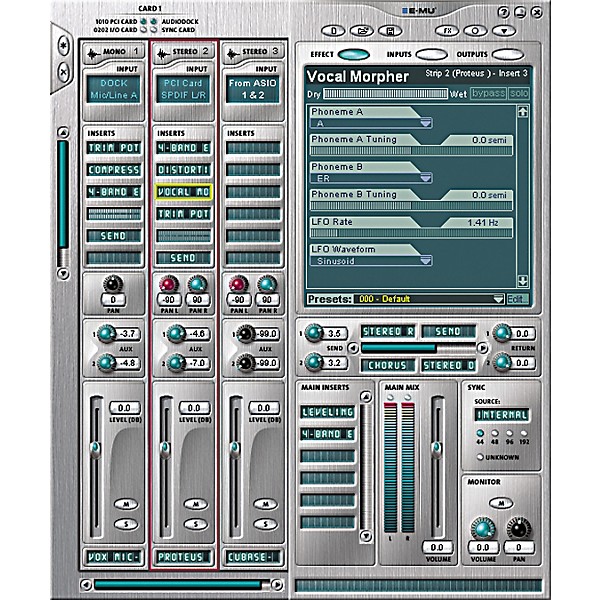
Task: Click the VOX MIC- strip name label
Action: (x=113, y=557)
